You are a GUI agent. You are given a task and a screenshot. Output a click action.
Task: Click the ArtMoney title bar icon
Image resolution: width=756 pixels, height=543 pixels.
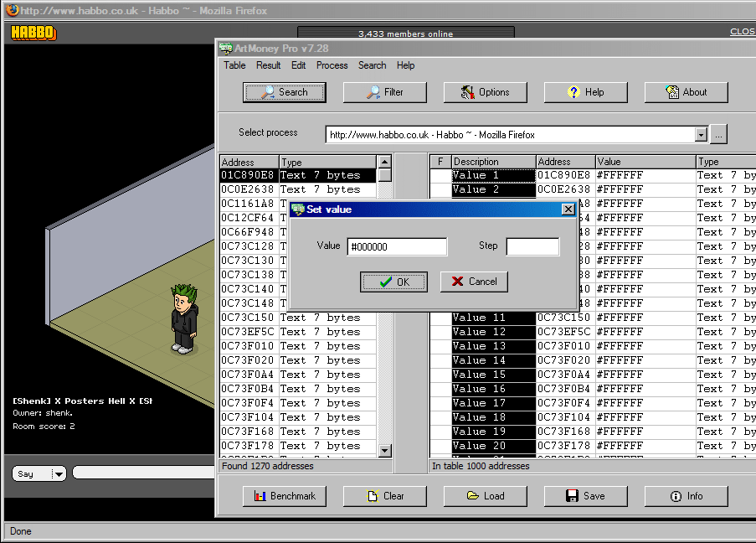(x=226, y=49)
